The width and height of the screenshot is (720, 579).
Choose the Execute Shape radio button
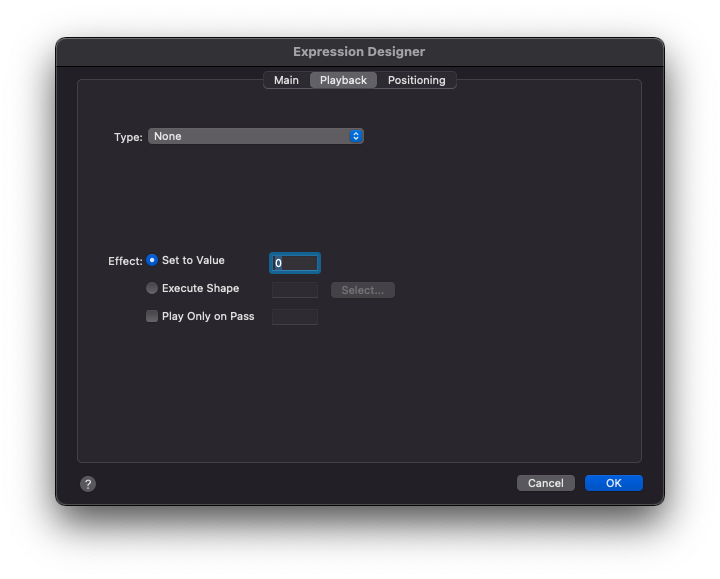coord(152,288)
